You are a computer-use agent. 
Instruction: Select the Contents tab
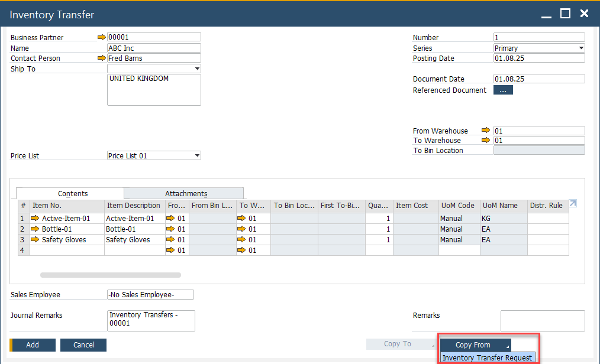coord(73,194)
